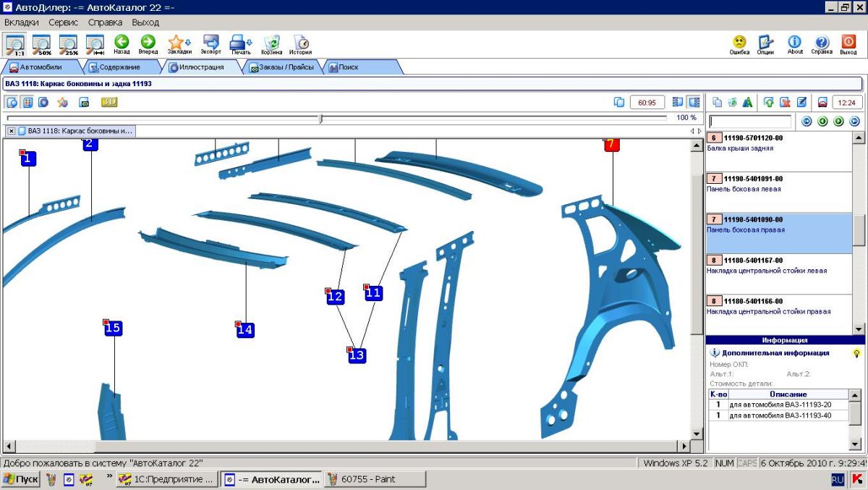Click the blue edit note icon above parts list
This screenshot has width=868, height=490.
coord(801,102)
